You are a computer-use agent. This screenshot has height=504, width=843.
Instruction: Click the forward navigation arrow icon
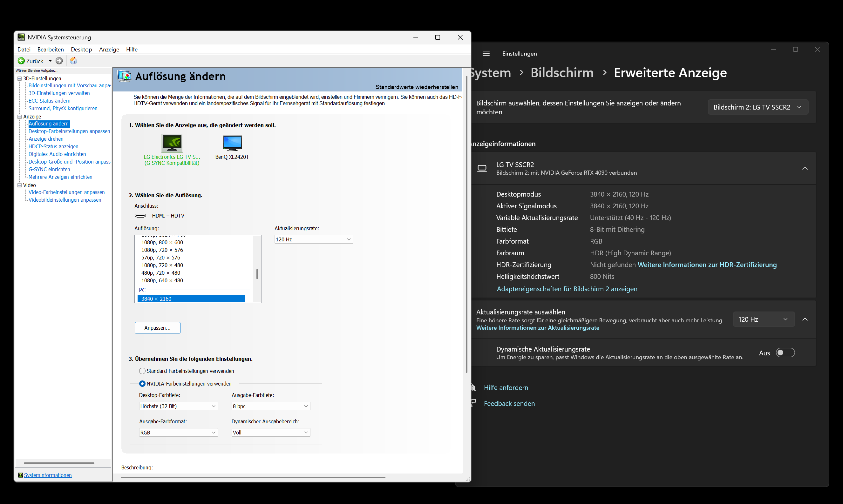point(59,61)
